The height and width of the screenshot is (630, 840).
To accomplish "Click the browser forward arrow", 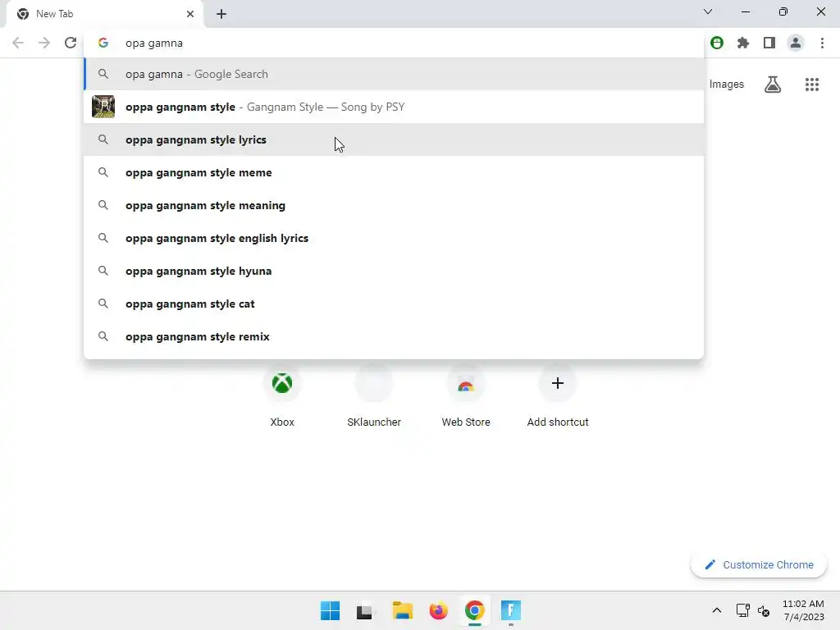I will [x=44, y=43].
